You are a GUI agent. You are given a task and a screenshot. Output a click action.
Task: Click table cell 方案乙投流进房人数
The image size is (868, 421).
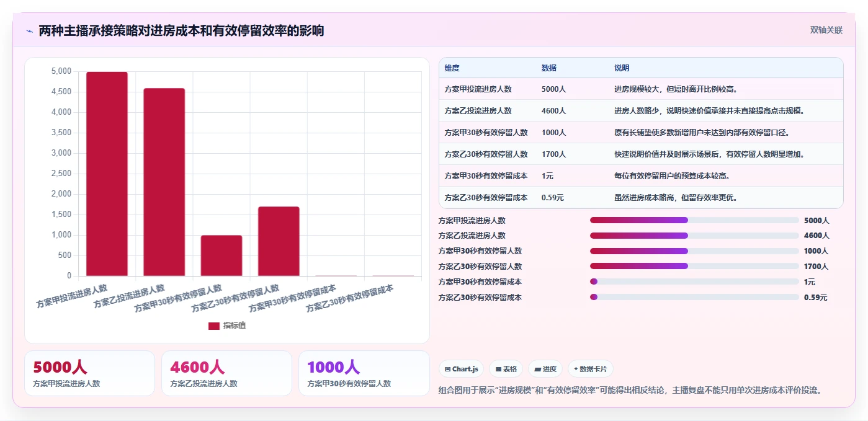[478, 111]
